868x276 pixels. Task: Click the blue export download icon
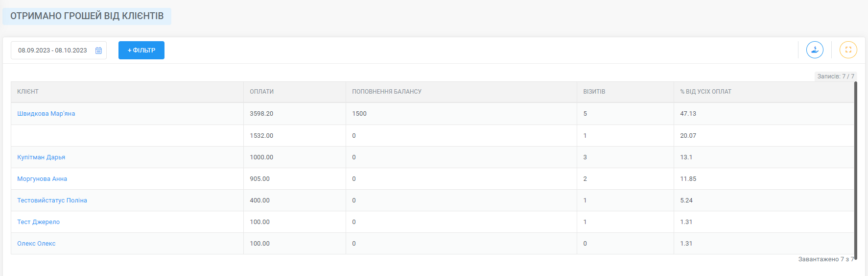815,50
